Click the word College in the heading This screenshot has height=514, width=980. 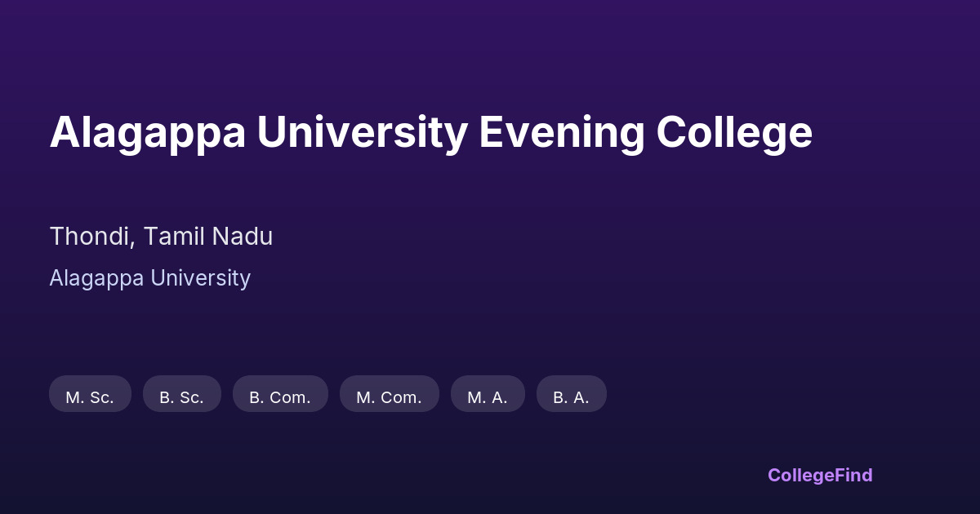(734, 132)
